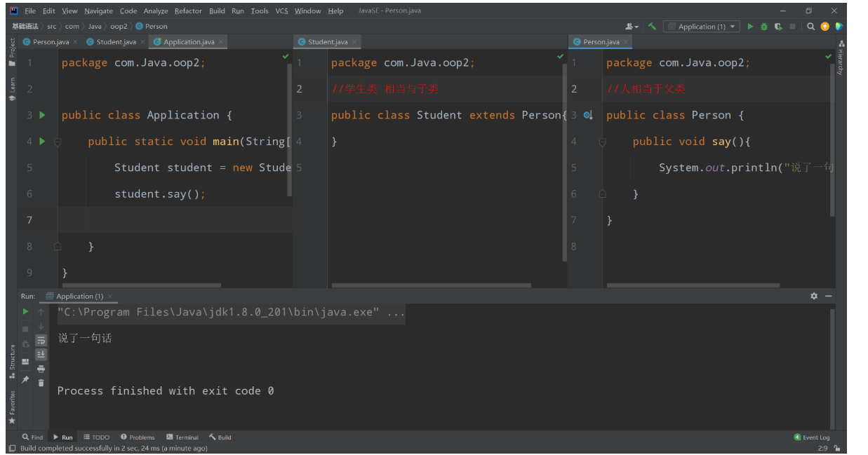Toggle soft-wrap in the Run console

(41, 340)
